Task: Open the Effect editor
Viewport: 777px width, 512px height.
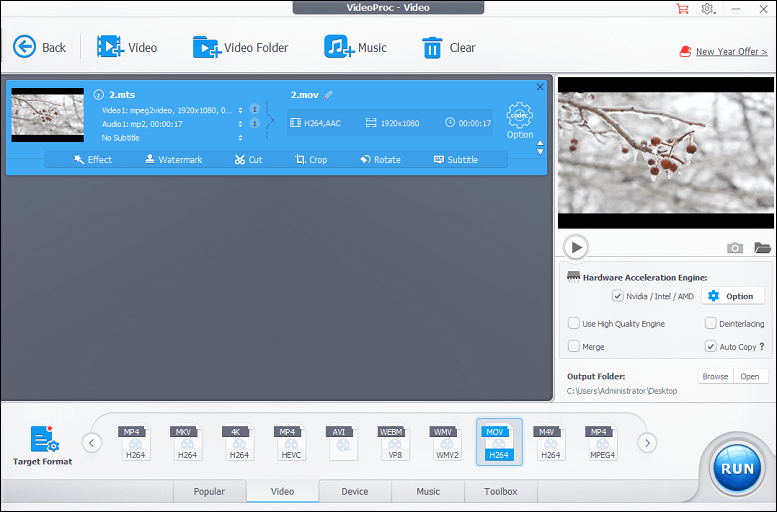Action: pos(93,160)
